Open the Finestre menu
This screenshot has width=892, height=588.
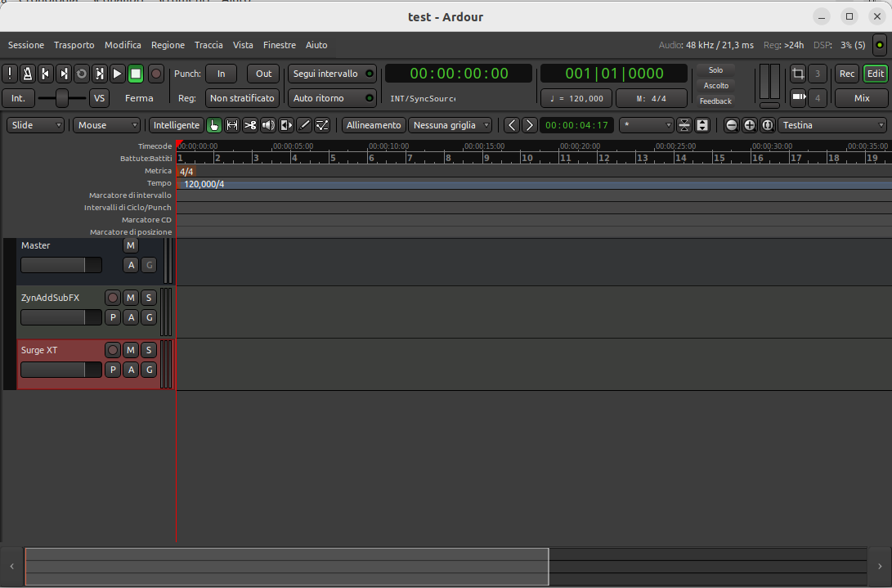tap(280, 45)
